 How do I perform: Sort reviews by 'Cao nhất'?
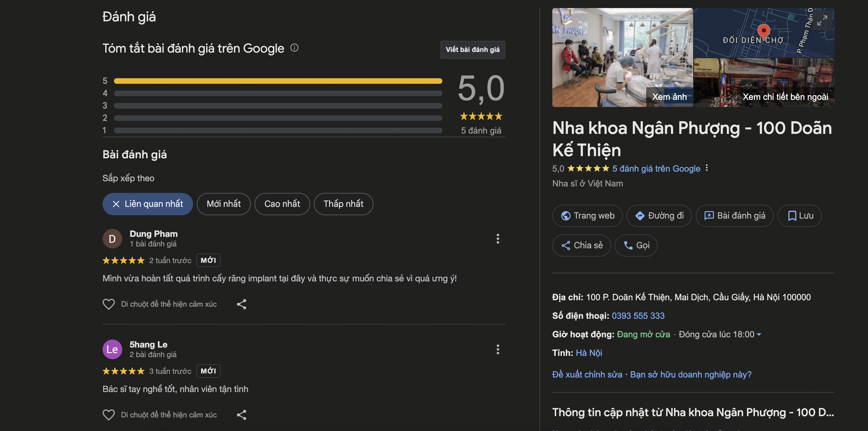click(x=282, y=204)
